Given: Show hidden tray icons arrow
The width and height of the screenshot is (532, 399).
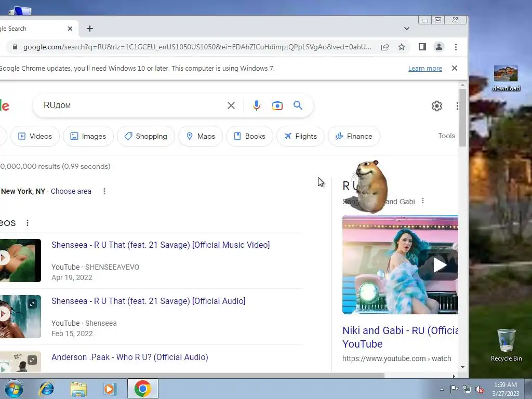Looking at the screenshot, I should pos(442,389).
